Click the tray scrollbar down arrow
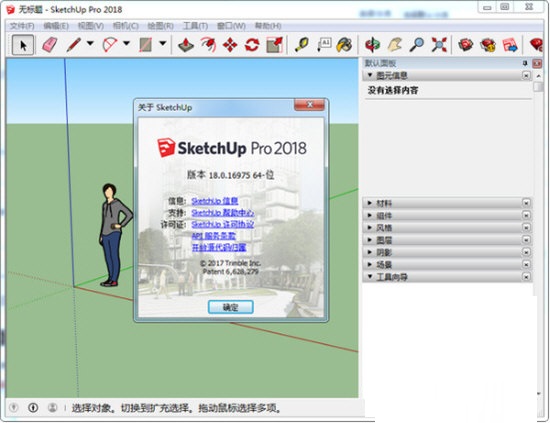 pyautogui.click(x=538, y=394)
